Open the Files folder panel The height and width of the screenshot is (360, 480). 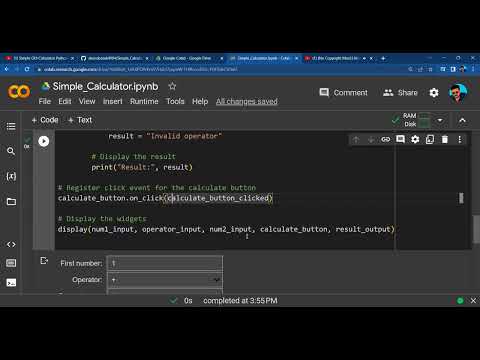pyautogui.click(x=11, y=201)
